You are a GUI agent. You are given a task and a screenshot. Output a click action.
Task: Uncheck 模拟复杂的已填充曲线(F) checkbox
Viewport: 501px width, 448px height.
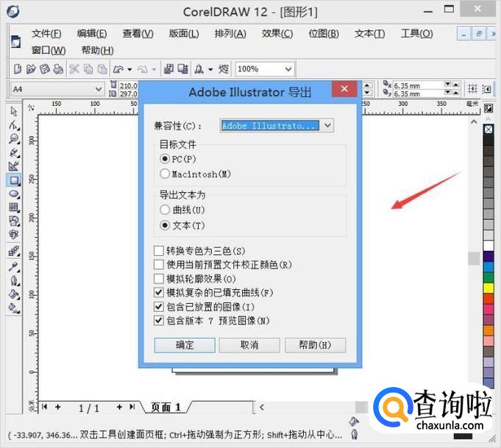[159, 292]
